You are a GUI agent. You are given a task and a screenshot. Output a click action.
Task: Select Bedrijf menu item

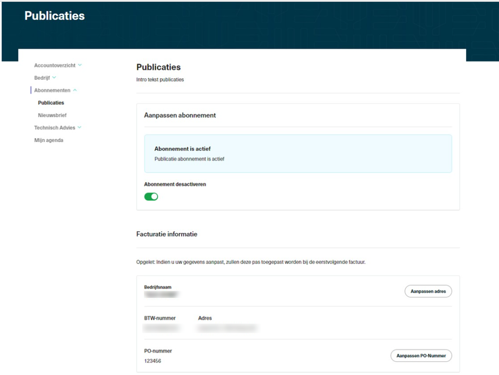[x=42, y=78]
